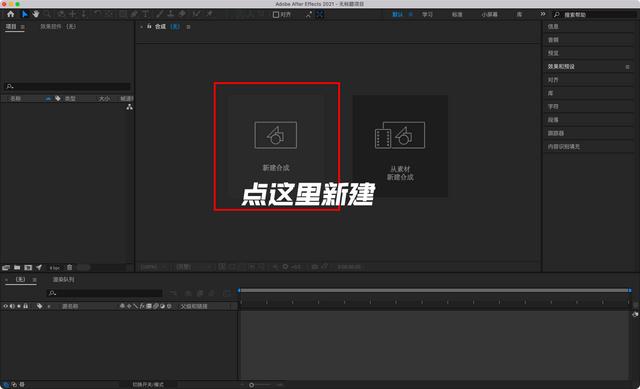Open the 默认 workspace menu icon
The width and height of the screenshot is (640, 389).
coord(411,14)
